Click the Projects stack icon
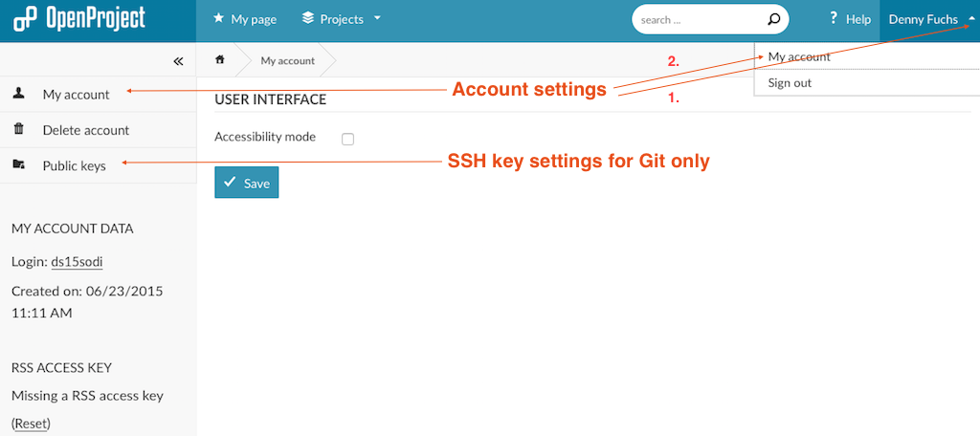 coord(307,18)
